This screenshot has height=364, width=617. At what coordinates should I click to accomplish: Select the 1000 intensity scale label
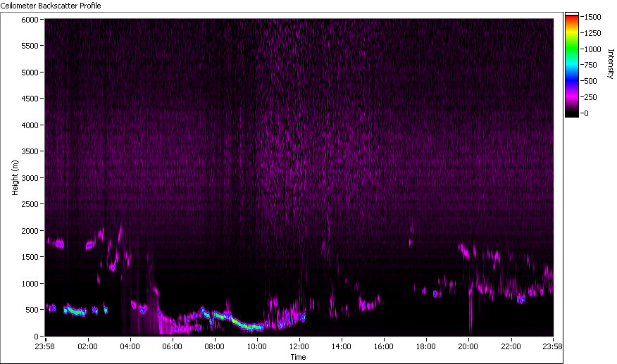(x=593, y=49)
